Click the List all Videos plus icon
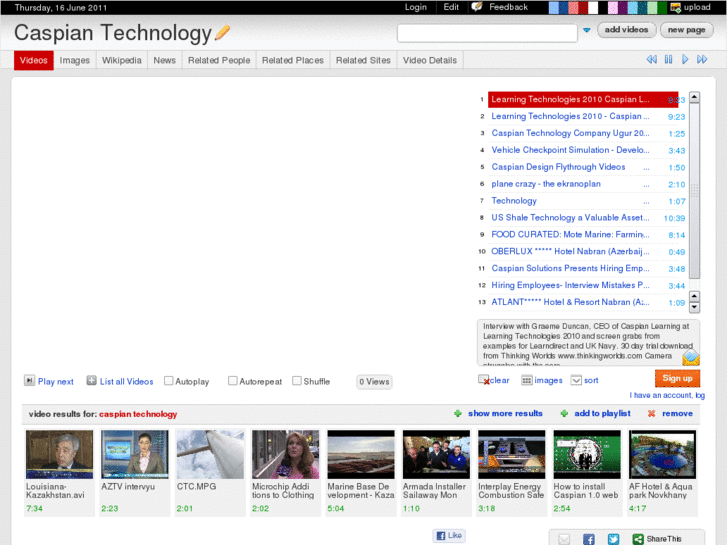Screen dimensions: 727x545 click(x=91, y=381)
